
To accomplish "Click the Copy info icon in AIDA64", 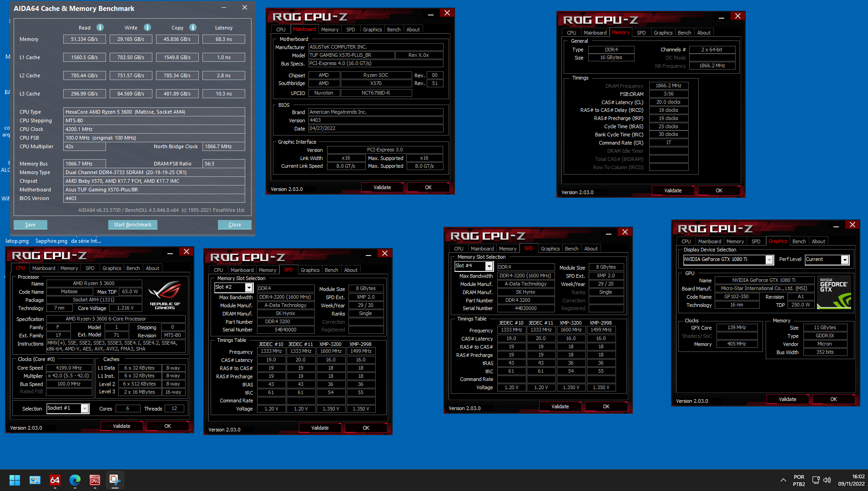I will [193, 27].
